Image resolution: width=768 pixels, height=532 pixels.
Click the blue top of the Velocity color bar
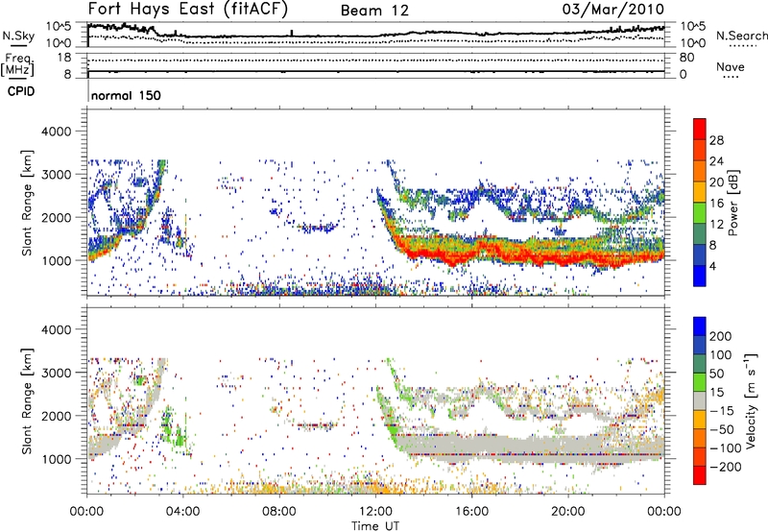point(700,326)
